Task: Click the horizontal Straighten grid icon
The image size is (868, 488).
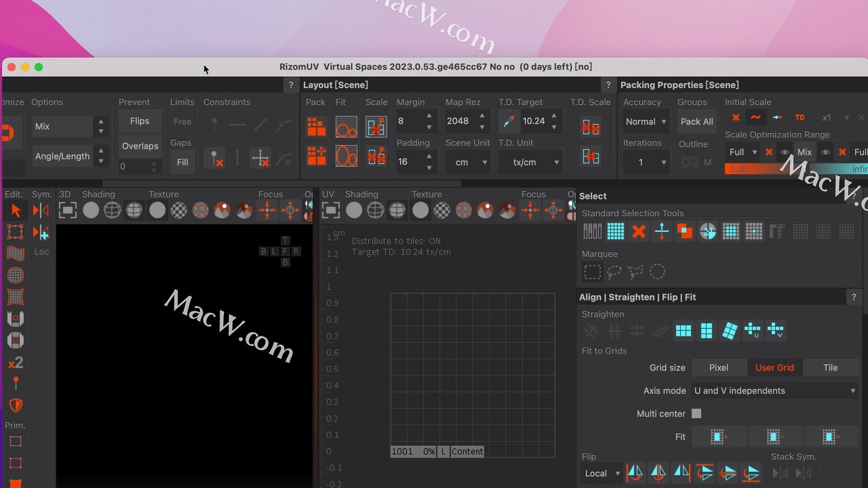Action: 683,331
